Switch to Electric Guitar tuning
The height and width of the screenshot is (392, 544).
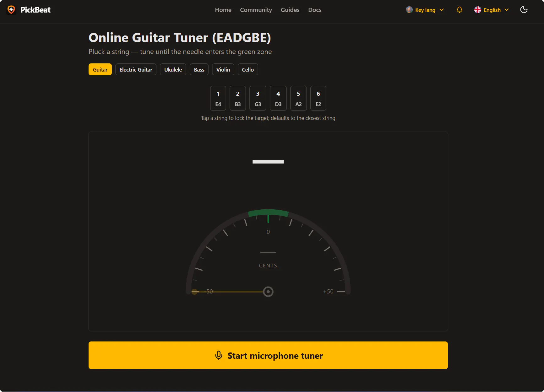[136, 69]
